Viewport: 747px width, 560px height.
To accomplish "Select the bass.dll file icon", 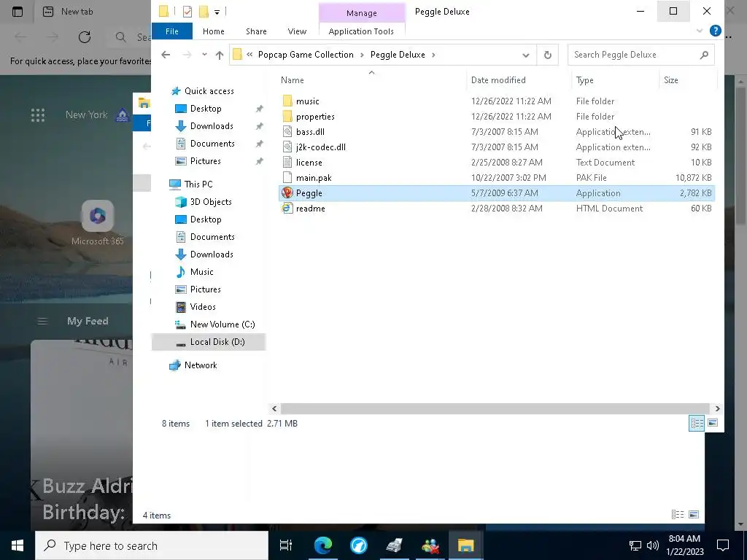I will tap(287, 131).
